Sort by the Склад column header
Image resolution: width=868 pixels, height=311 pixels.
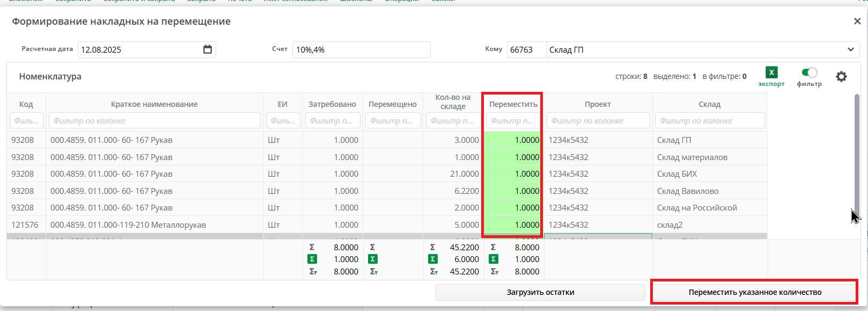pos(709,104)
